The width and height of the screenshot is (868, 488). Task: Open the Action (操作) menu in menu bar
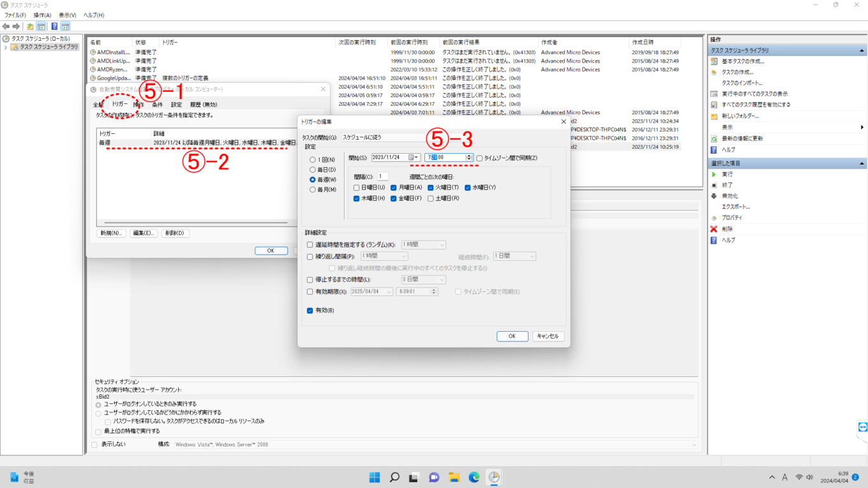click(x=42, y=15)
